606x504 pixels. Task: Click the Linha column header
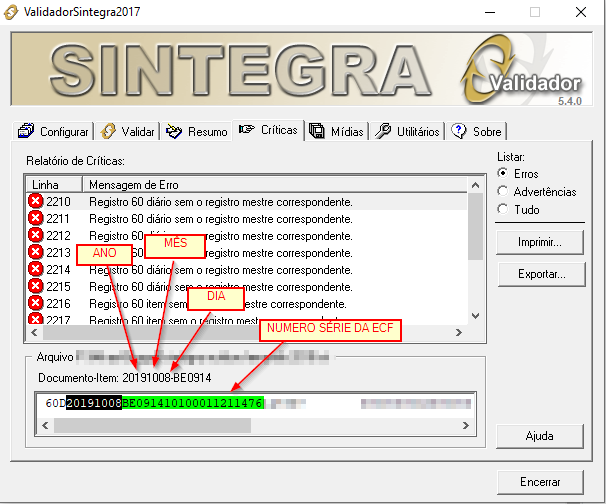[x=54, y=185]
